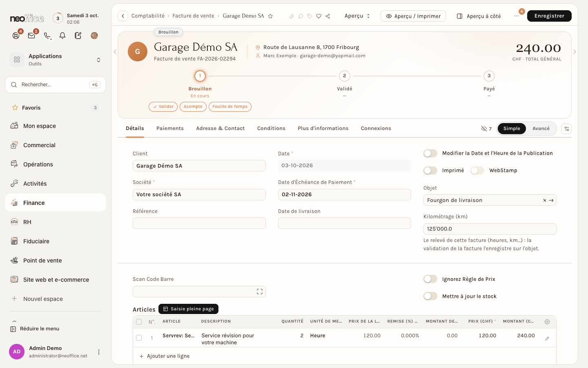
Task: Open the notebook notes icon
Action: pos(78,36)
